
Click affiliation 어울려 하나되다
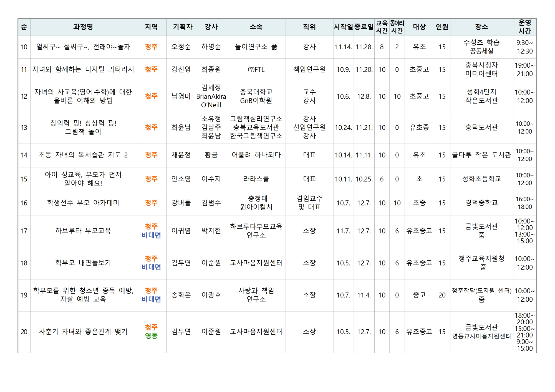pyautogui.click(x=256, y=155)
